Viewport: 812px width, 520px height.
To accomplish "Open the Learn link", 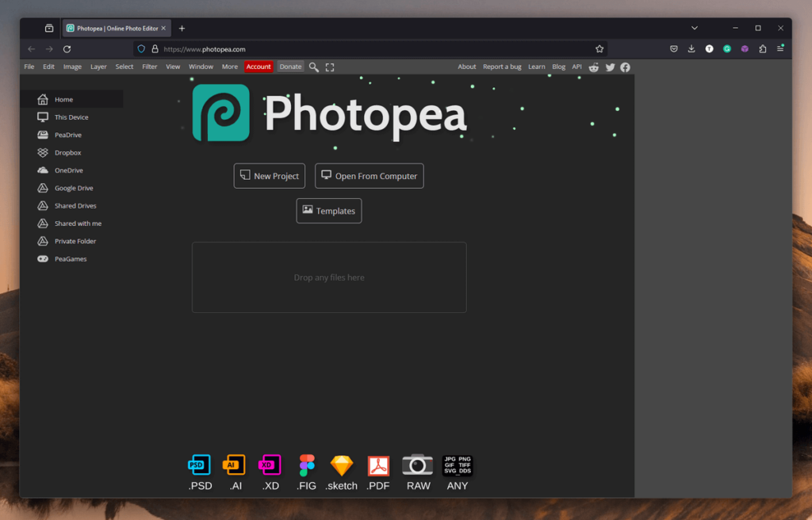I will click(537, 67).
